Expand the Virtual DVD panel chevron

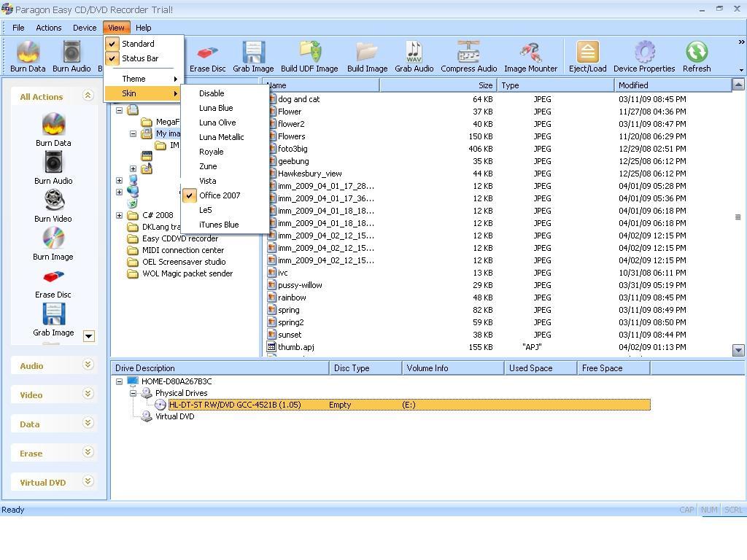(88, 481)
